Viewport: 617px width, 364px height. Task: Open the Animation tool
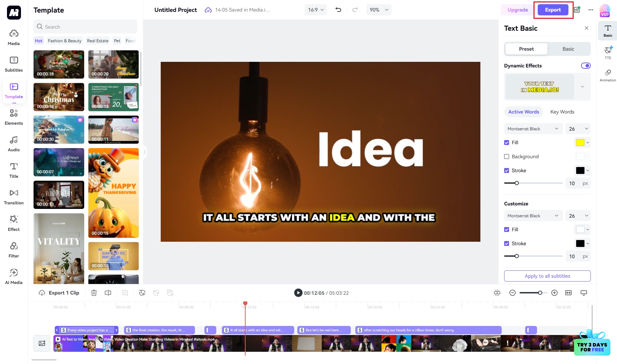[x=608, y=75]
